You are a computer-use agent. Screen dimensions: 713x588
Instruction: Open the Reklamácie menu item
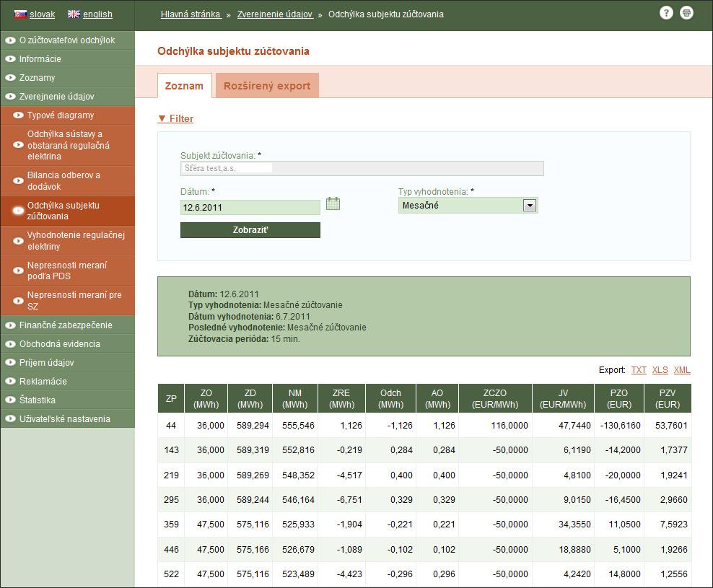[67, 381]
